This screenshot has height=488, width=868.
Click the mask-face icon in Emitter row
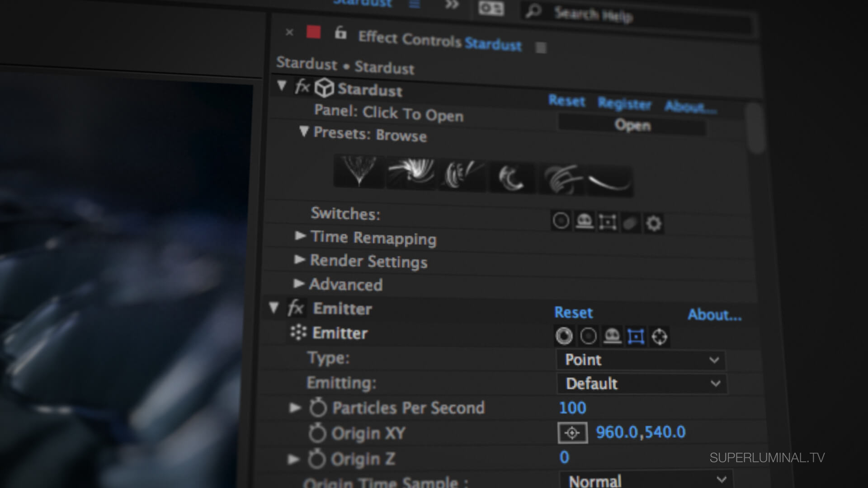612,337
